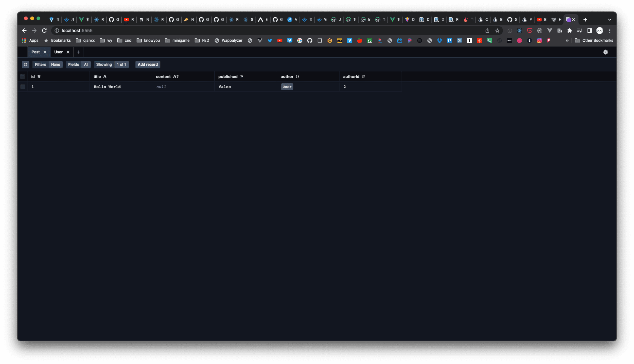Open a new model tab with plus icon
This screenshot has width=634, height=364.
[x=78, y=52]
